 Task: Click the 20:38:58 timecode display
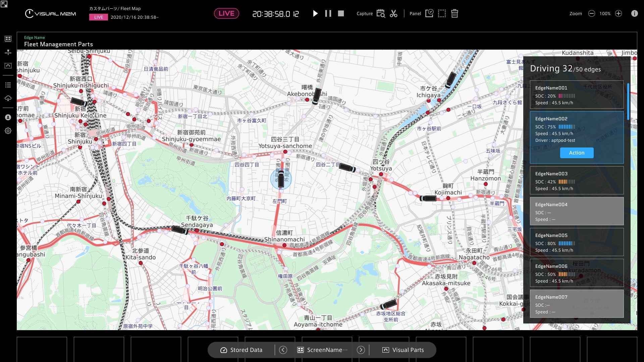click(275, 14)
